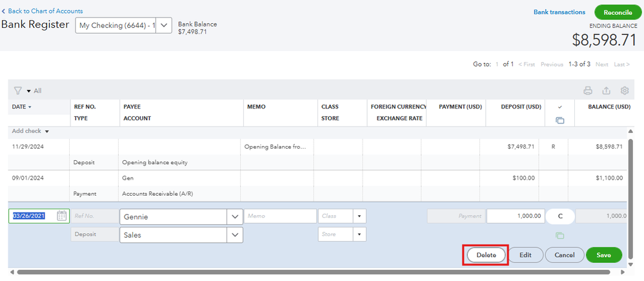The height and width of the screenshot is (281, 644).
Task: Open the register settings gear
Action: click(624, 91)
